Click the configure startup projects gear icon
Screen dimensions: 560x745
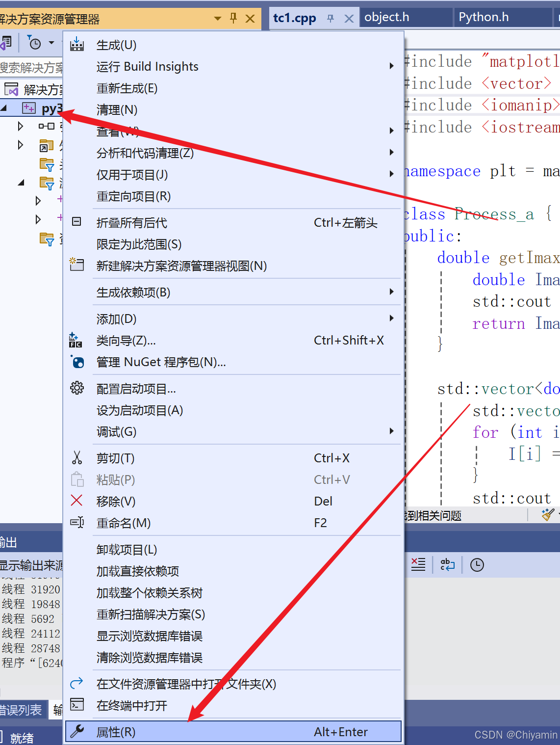[x=77, y=388]
